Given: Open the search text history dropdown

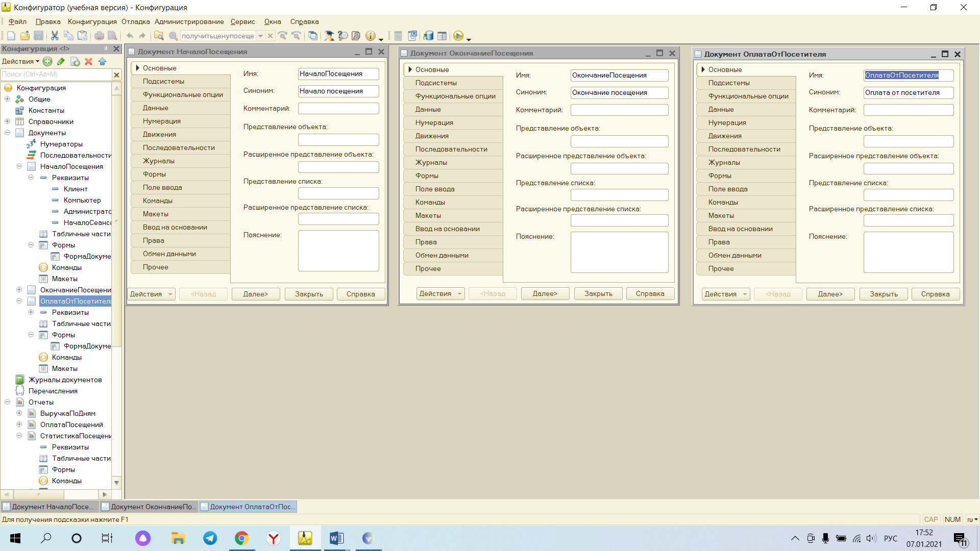Looking at the screenshot, I should [260, 36].
